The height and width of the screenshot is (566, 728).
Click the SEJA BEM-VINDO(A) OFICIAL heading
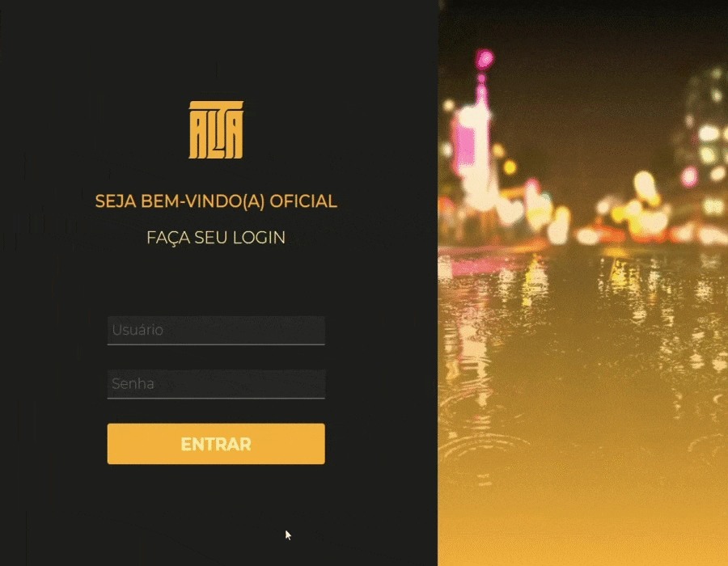(216, 201)
